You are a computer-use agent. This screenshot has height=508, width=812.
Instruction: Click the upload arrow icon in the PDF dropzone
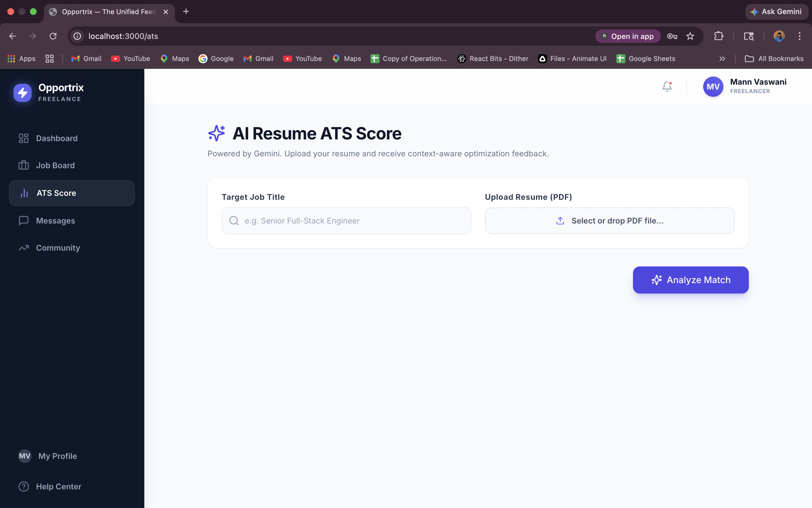pos(560,221)
